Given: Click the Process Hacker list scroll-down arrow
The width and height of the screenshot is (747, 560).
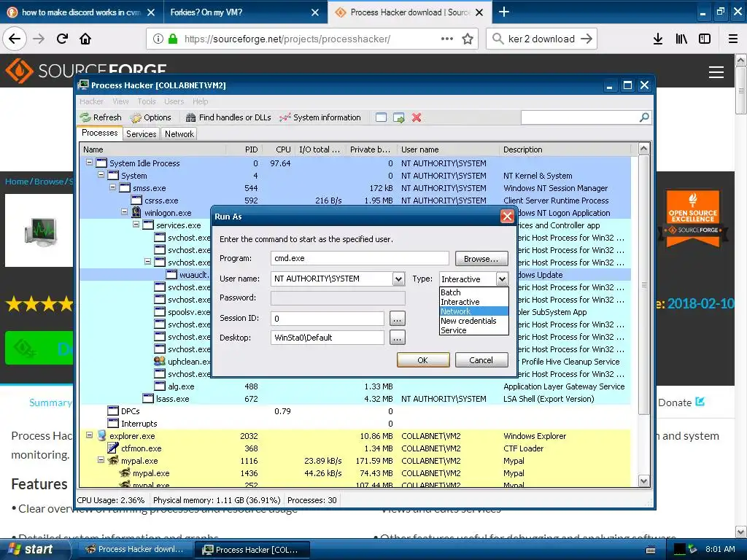Looking at the screenshot, I should click(x=643, y=481).
